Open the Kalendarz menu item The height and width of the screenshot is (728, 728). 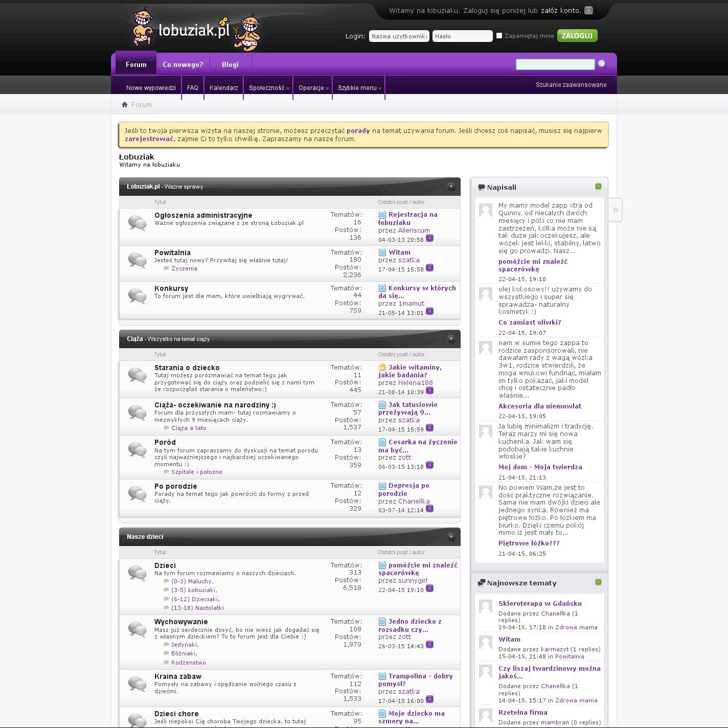point(224,88)
